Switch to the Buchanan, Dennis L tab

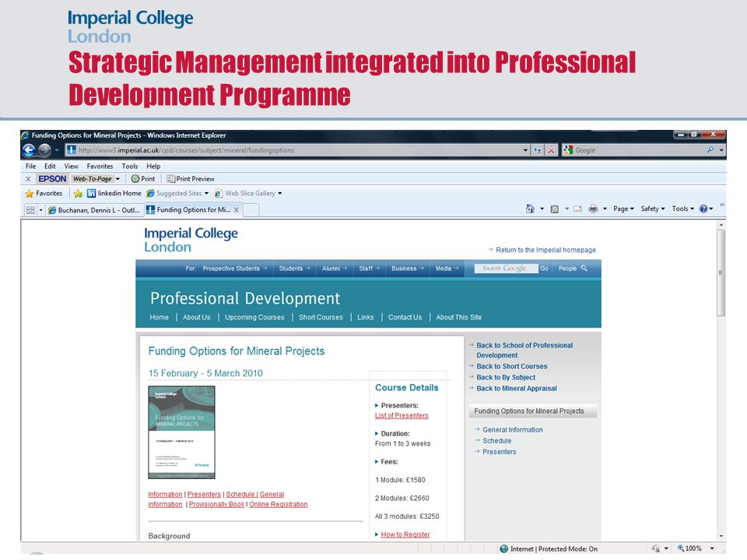[x=94, y=210]
